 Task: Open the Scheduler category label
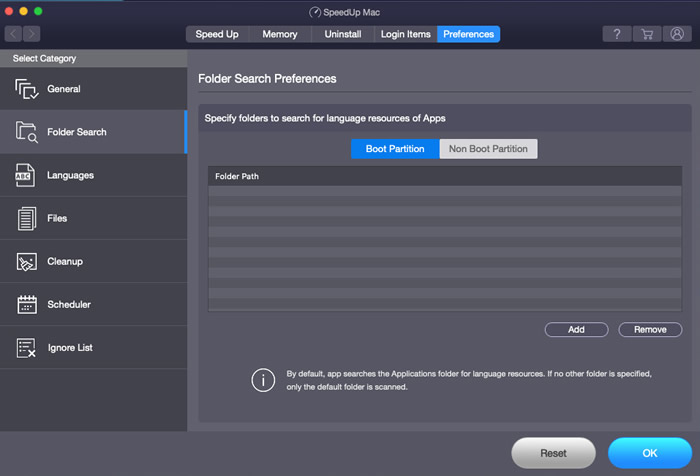[x=69, y=305]
